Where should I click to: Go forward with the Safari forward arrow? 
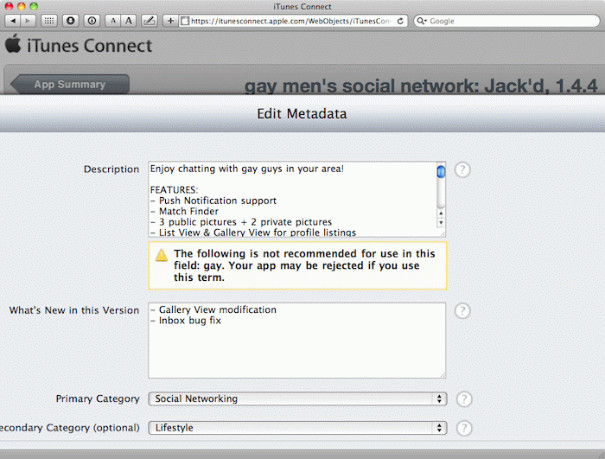28,21
